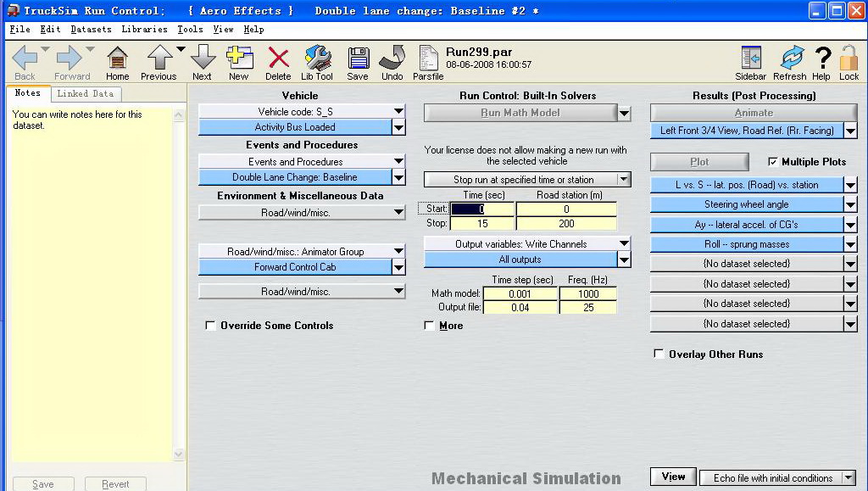Click the notes scrollbar down arrow
868x491 pixels.
pos(178,455)
